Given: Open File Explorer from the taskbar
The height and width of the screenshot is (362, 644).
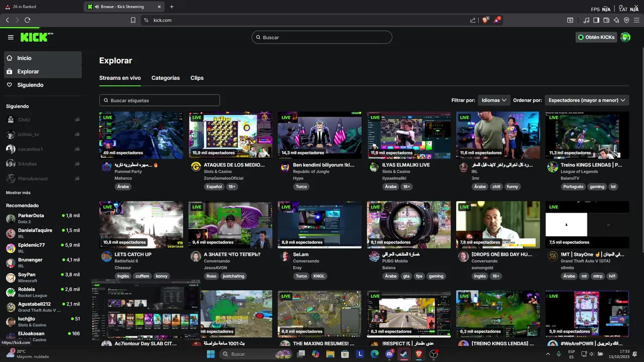Looking at the screenshot, I should (x=330, y=354).
